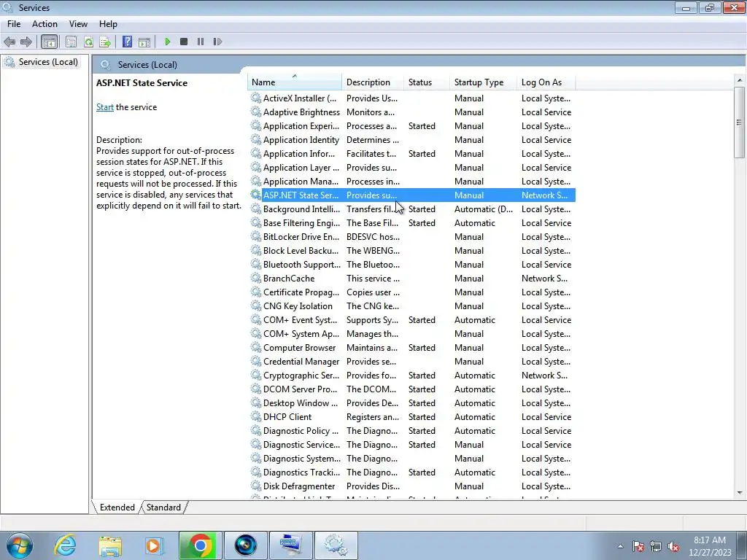Screen dimensions: 747x560
Task: Click the scrollbar up arrow of services list
Action: tap(740, 79)
